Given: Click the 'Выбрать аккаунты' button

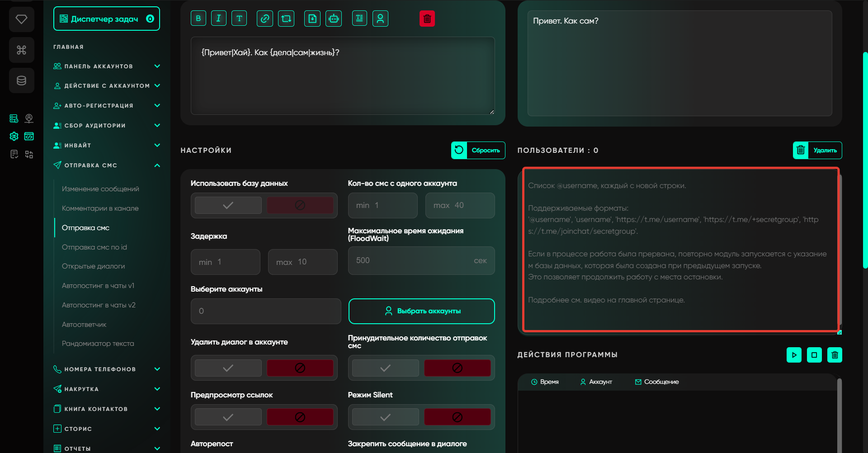Looking at the screenshot, I should click(x=421, y=311).
